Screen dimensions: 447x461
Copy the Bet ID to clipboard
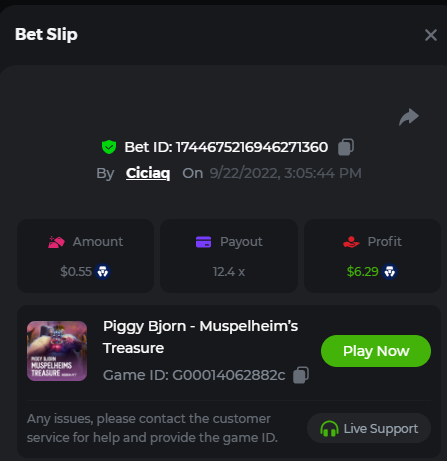click(x=346, y=147)
